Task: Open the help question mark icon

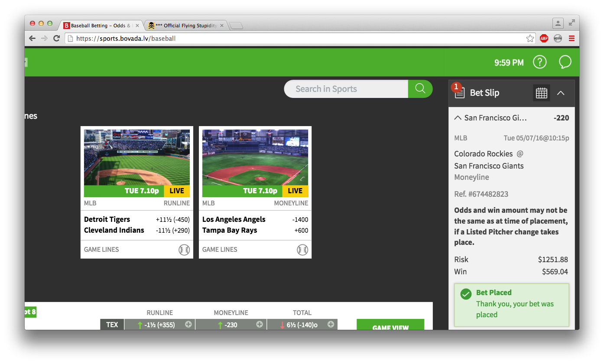Action: tap(539, 62)
